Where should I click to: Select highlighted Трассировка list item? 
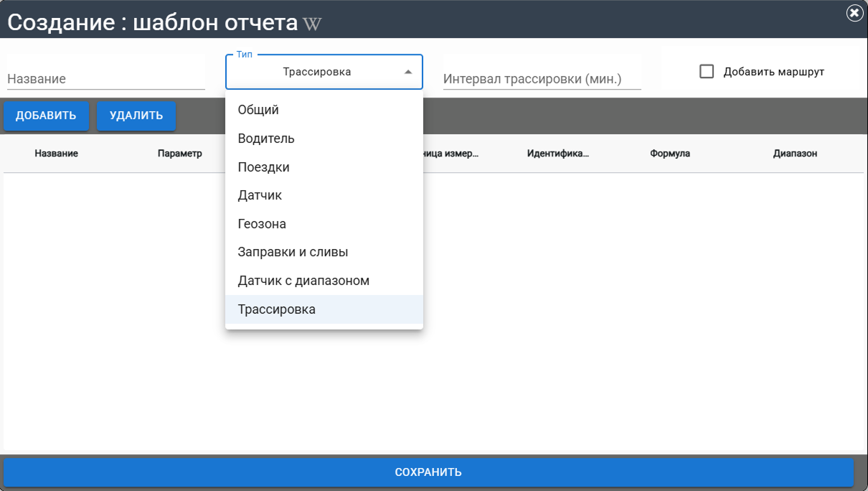(277, 309)
